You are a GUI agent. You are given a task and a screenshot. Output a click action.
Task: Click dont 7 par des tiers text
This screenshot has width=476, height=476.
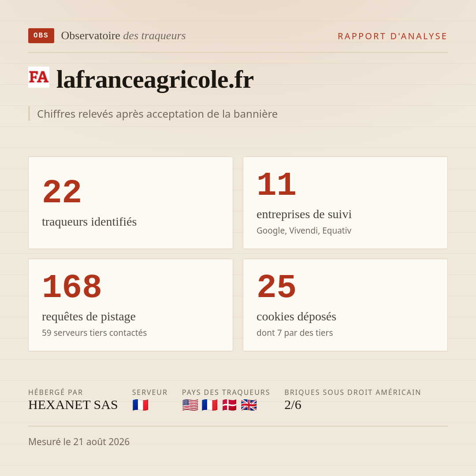click(x=294, y=333)
